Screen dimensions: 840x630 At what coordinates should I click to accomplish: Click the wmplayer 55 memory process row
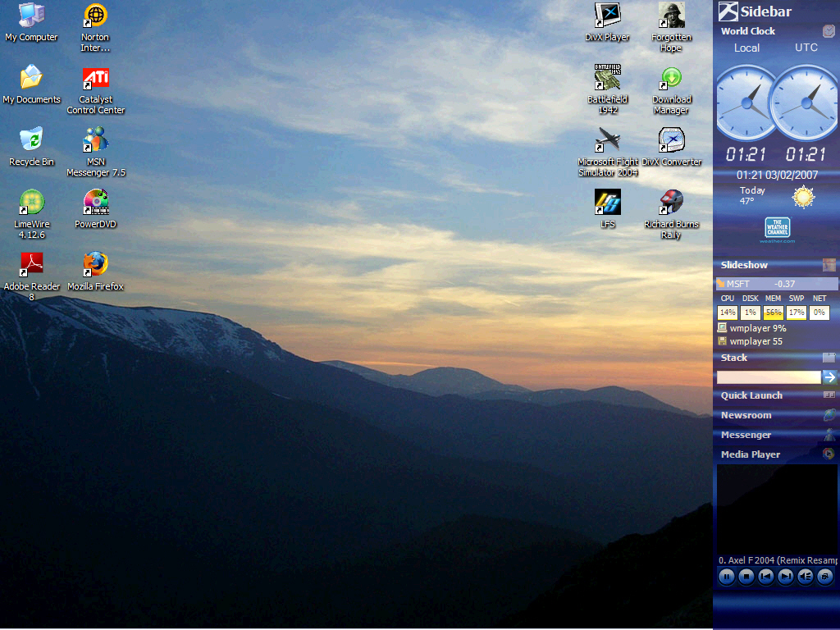(750, 341)
